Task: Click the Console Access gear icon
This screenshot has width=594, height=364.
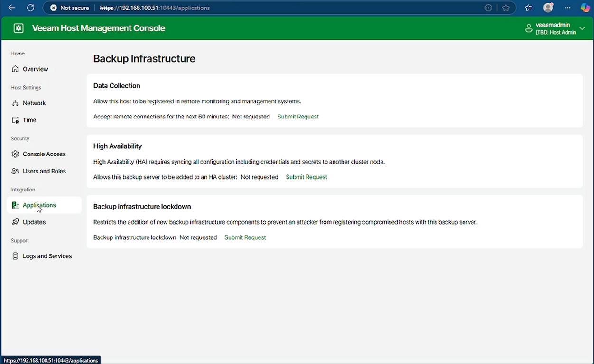Action: click(15, 155)
